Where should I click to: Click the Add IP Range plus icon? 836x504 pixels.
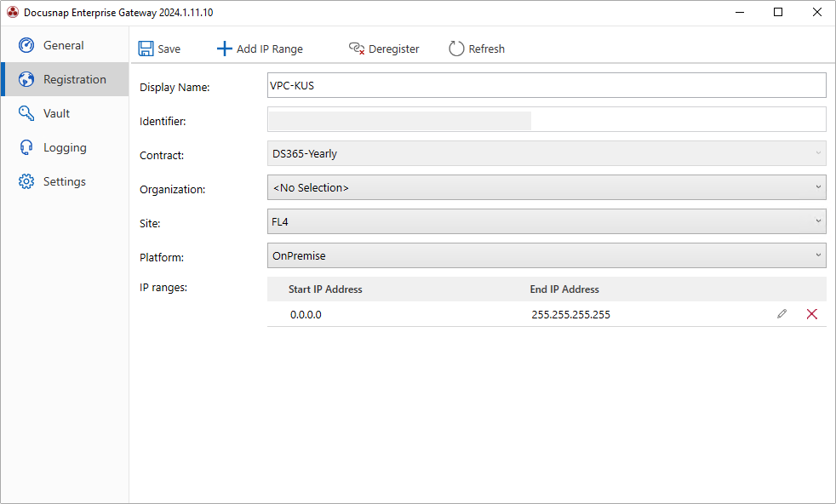pos(225,49)
